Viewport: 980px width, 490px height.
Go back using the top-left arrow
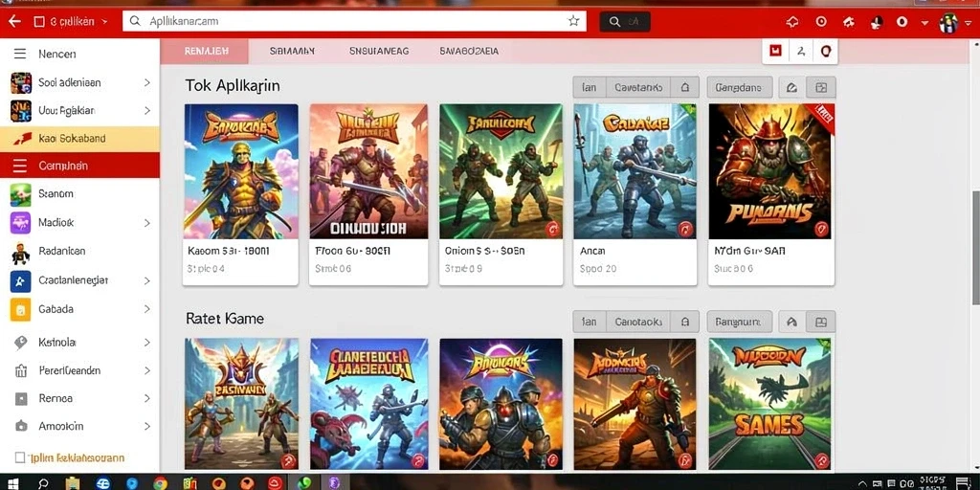[x=14, y=21]
